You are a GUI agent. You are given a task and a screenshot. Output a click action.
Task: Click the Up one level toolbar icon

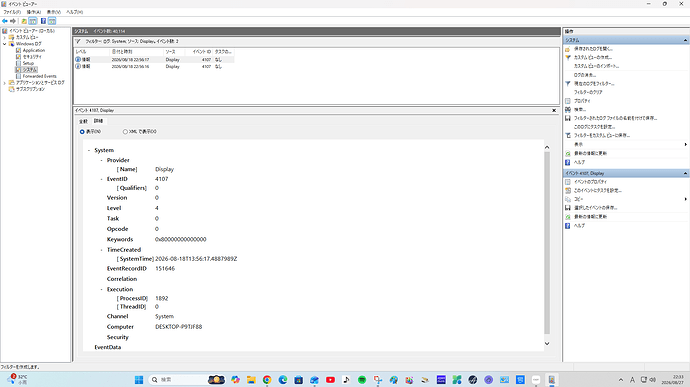point(24,21)
